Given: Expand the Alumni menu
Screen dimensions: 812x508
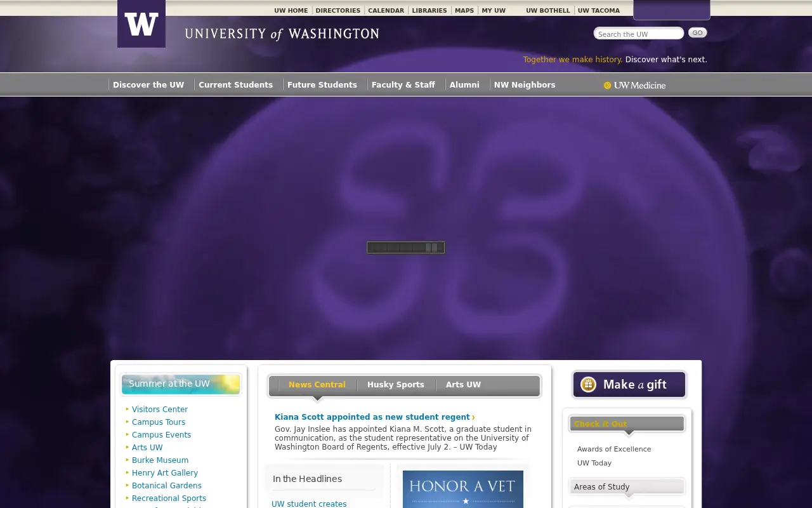Looking at the screenshot, I should (464, 85).
